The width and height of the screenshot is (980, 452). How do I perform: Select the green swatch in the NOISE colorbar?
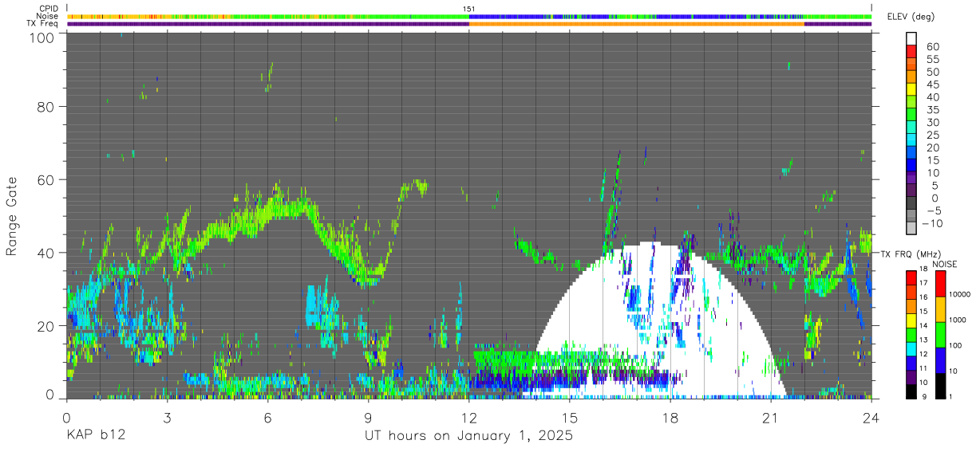pyautogui.click(x=941, y=335)
